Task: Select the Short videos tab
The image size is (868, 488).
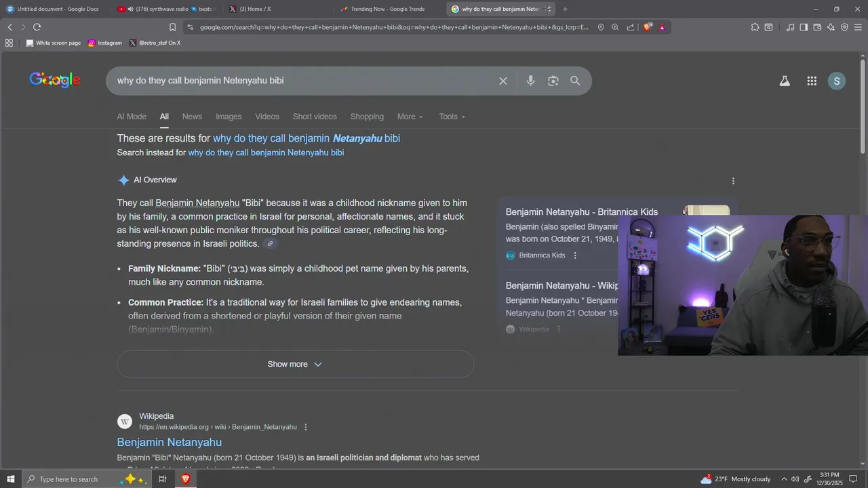Action: (x=315, y=117)
